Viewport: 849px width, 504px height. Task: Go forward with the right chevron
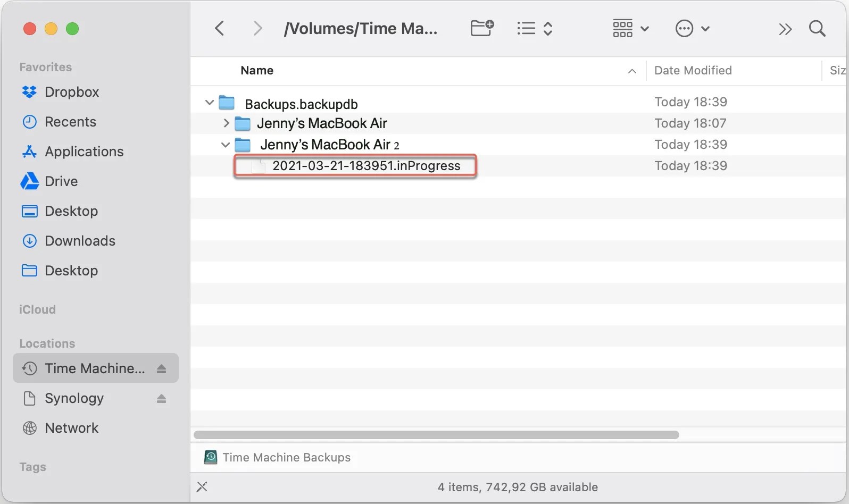tap(257, 28)
